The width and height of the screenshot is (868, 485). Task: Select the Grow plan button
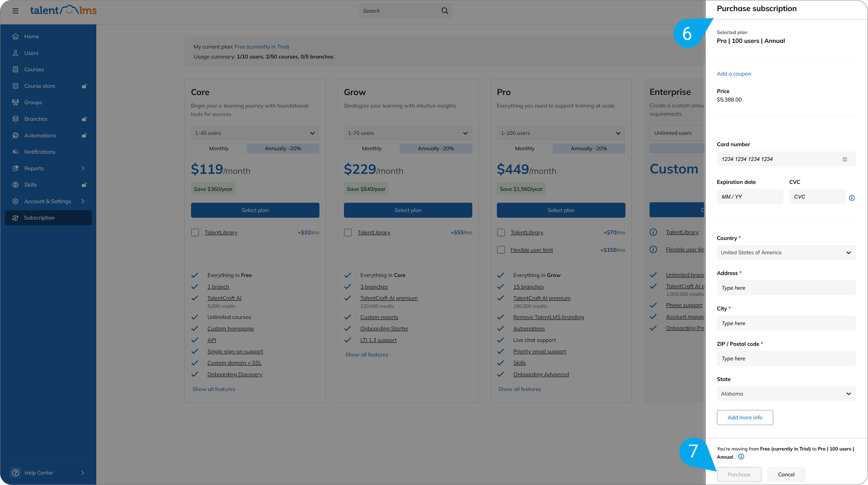pos(408,210)
